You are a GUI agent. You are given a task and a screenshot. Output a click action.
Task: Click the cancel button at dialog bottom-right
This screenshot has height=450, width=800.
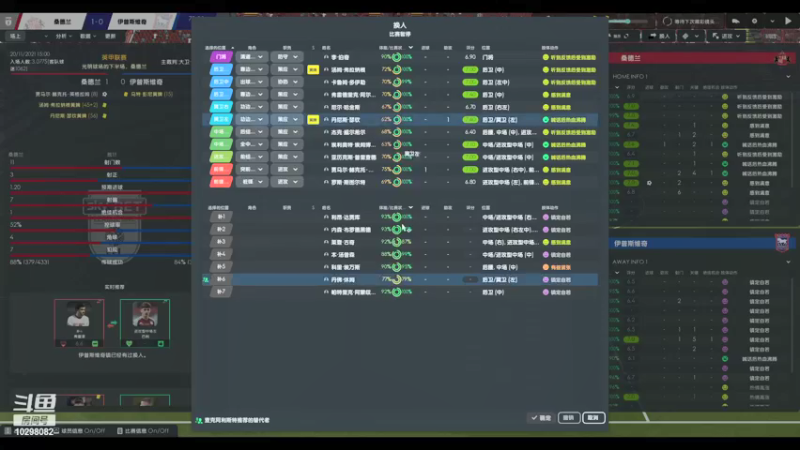point(593,418)
